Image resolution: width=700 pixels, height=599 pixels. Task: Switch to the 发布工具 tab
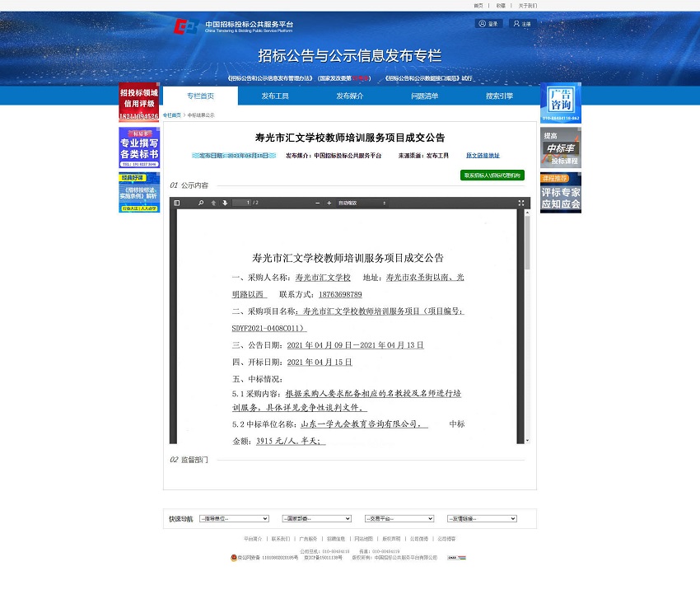(275, 96)
